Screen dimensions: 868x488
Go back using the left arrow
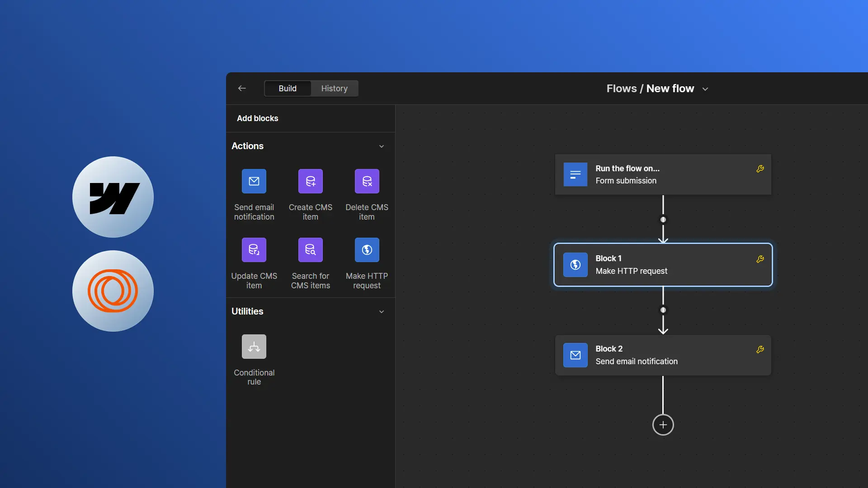[x=242, y=89]
